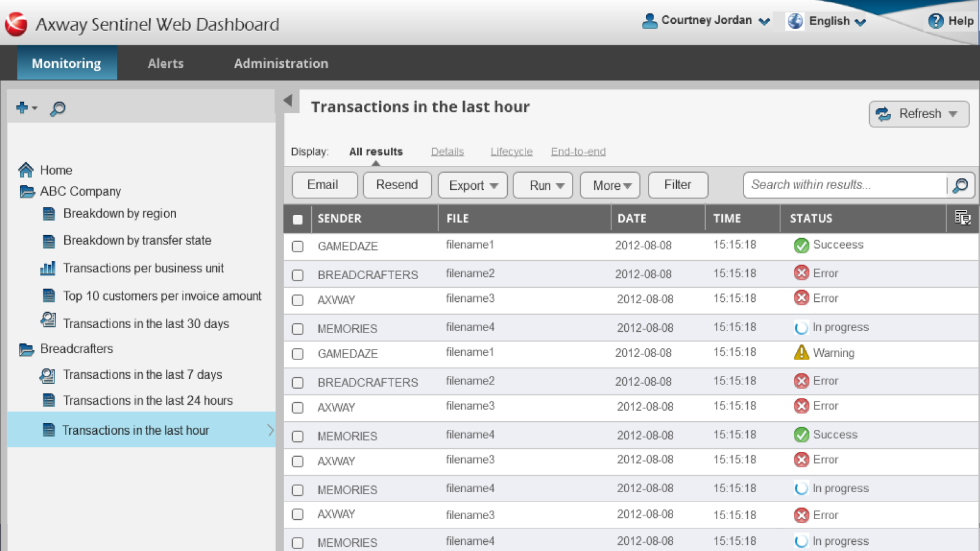
Task: Collapse sidebar with the left triangle arrow
Action: click(x=288, y=100)
